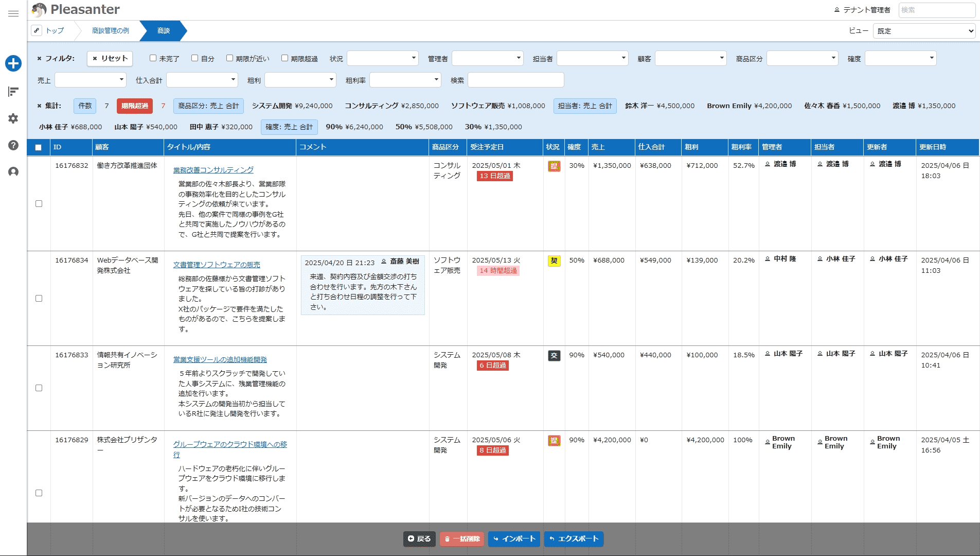Click the yellow 契 status badge icon
This screenshot has width=980, height=556.
(x=554, y=260)
